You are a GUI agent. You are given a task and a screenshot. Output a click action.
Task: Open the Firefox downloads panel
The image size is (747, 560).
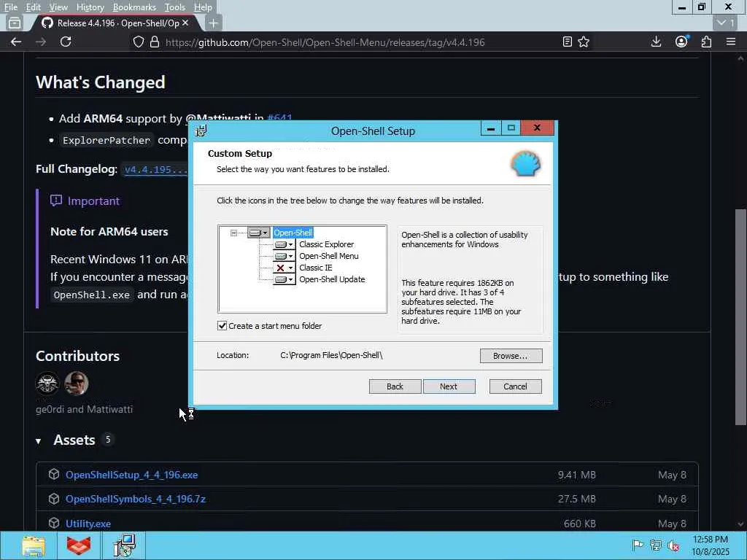point(656,42)
